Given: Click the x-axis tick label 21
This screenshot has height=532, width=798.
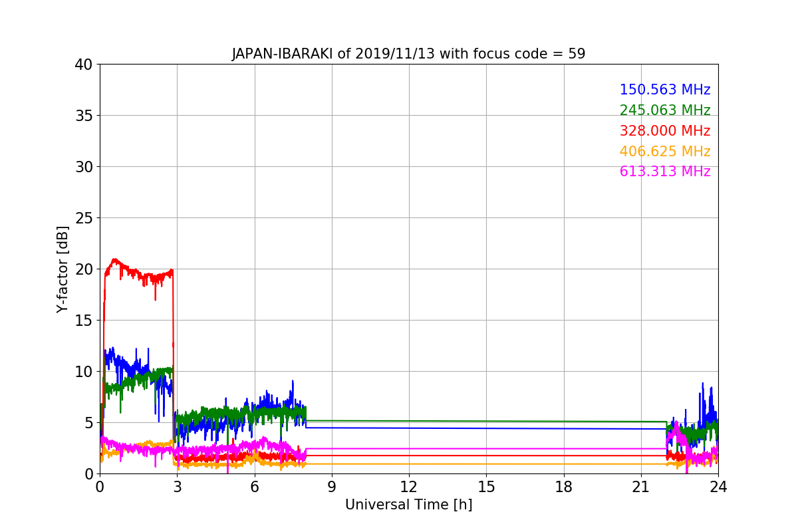Looking at the screenshot, I should pos(641,486).
